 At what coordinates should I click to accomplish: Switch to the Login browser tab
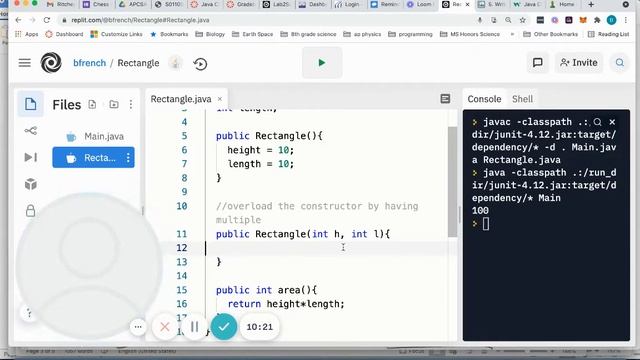(x=348, y=4)
